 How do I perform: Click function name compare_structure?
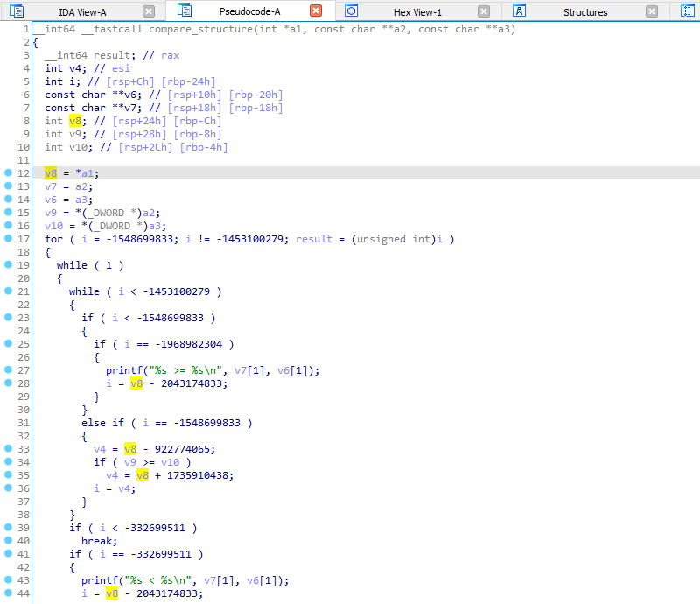coord(201,29)
